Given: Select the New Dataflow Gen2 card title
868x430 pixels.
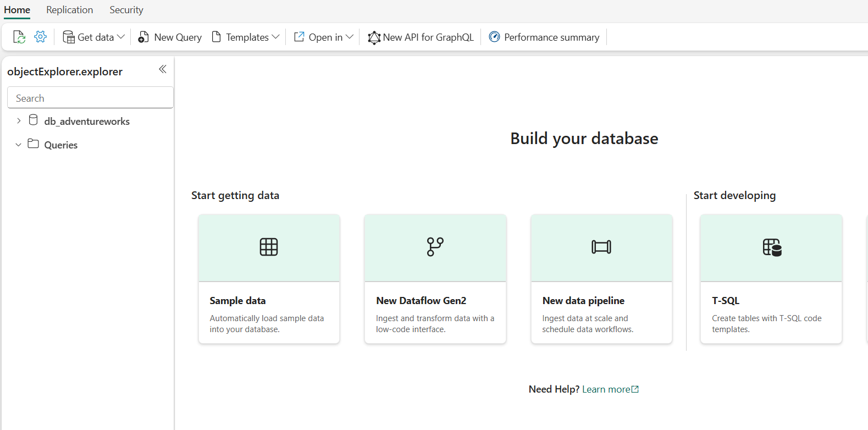Looking at the screenshot, I should pos(421,301).
